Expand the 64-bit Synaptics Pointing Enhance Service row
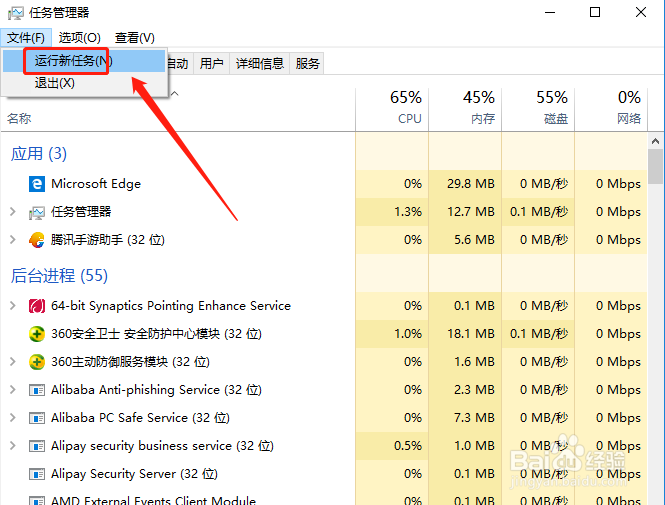This screenshot has height=505, width=665. [13, 305]
